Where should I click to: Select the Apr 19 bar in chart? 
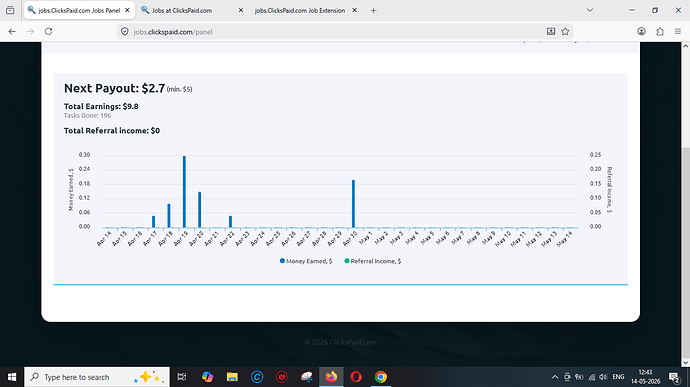tap(184, 192)
